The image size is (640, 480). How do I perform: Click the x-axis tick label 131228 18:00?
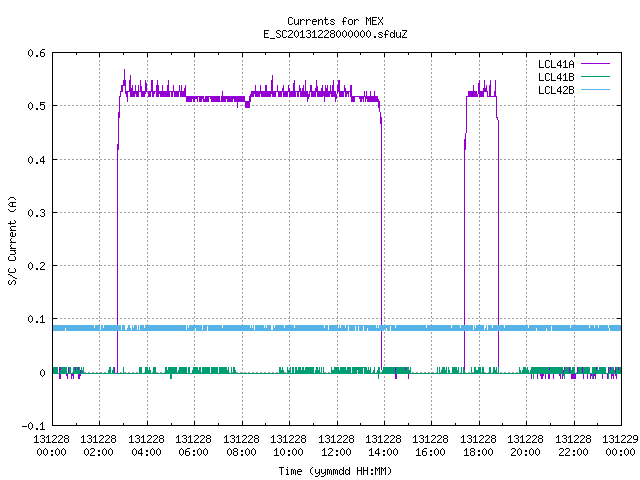tap(478, 446)
